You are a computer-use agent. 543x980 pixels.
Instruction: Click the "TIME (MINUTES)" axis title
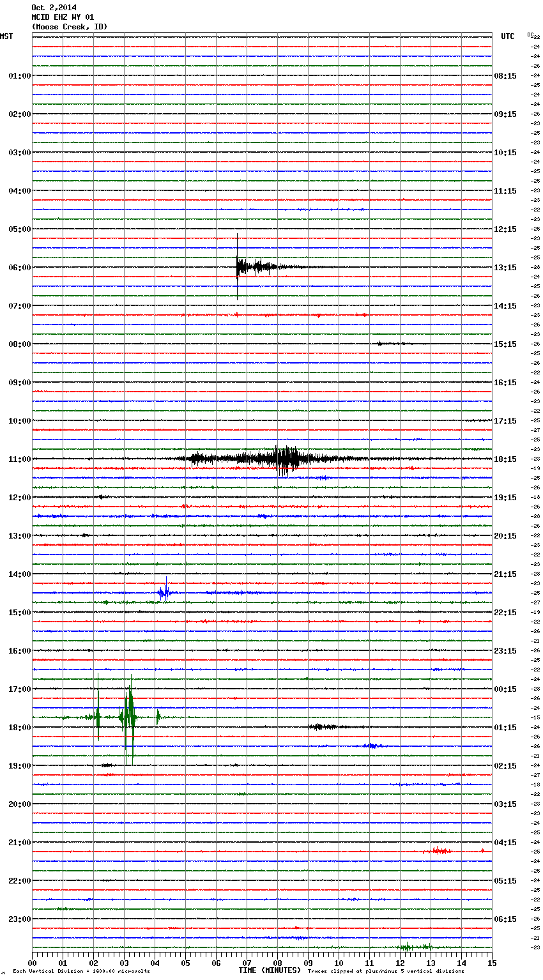pyautogui.click(x=270, y=970)
